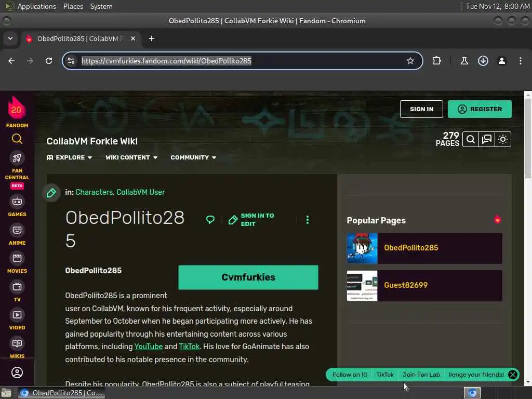The width and height of the screenshot is (532, 399).
Task: Click the page vertical scrollbar thumb
Action: (528, 138)
